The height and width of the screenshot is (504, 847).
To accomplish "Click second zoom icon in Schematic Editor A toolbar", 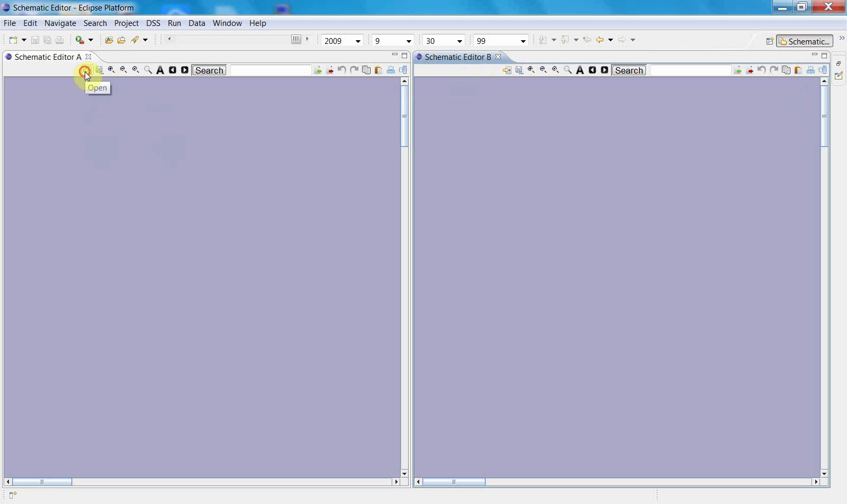I will [123, 70].
